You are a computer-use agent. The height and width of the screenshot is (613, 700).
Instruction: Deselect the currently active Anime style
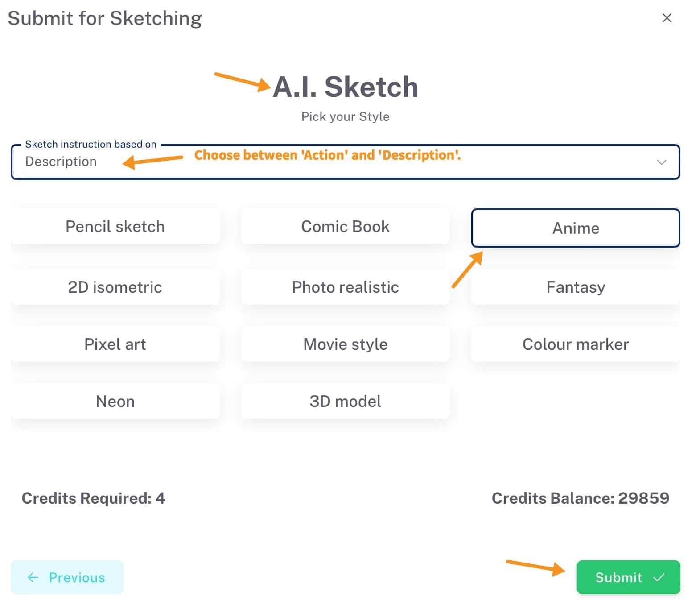(x=575, y=228)
